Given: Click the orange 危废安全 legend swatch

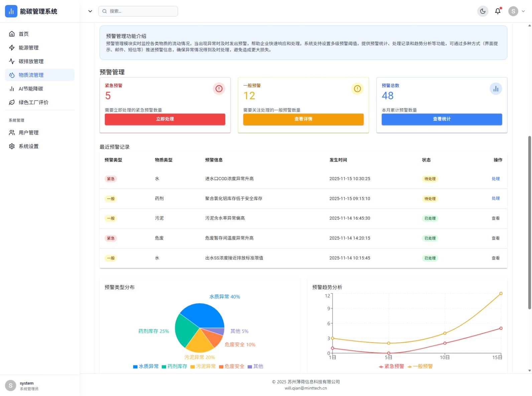Looking at the screenshot, I should click(x=221, y=367).
